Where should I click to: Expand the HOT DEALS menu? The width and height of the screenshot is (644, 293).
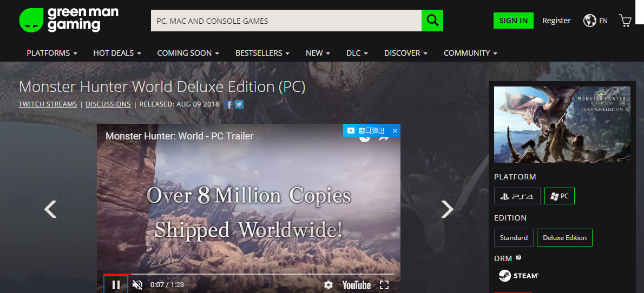pyautogui.click(x=117, y=53)
